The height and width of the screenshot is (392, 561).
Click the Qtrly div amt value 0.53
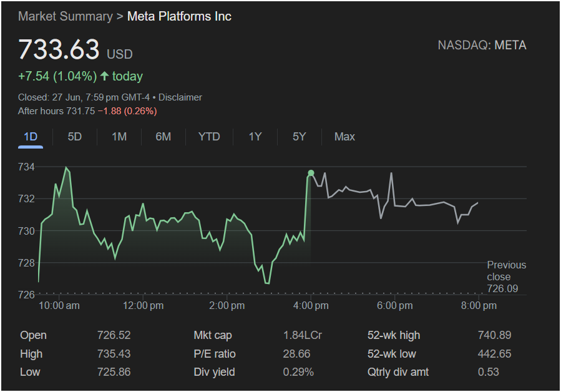(x=489, y=372)
